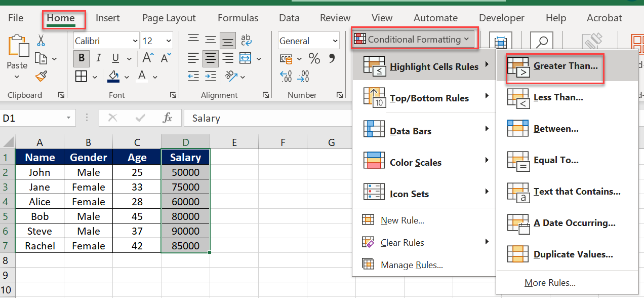Viewport: 644px width, 298px height.
Task: Apply Percent Style to cells
Action: (x=314, y=59)
